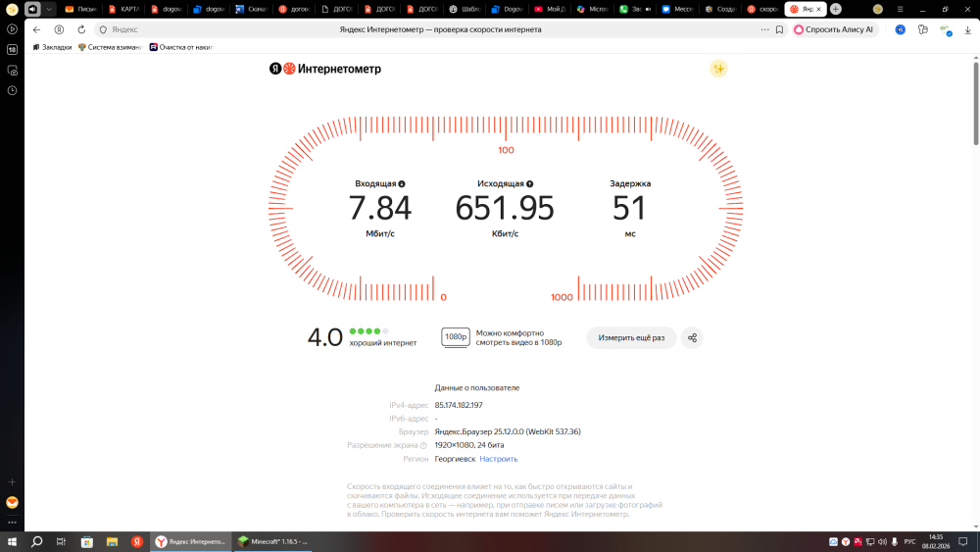Open the Система взимания bookmark
Screen dimensions: 980x552
pos(110,47)
